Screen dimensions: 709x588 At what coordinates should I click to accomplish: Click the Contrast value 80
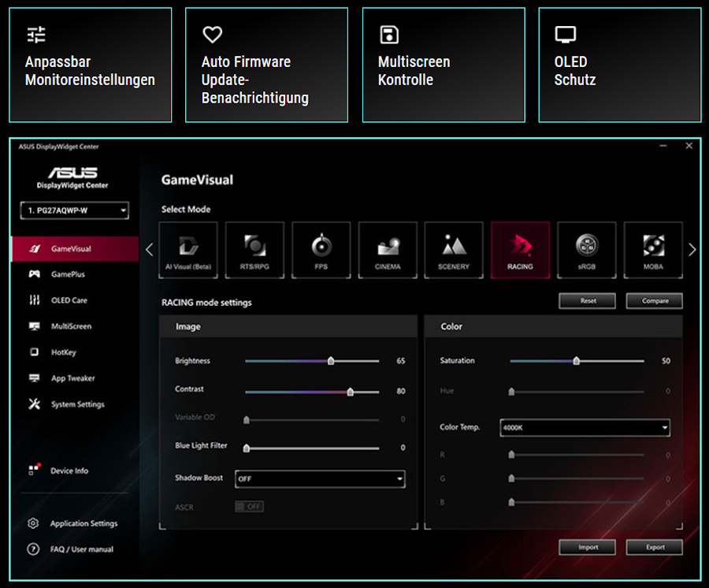(x=401, y=391)
